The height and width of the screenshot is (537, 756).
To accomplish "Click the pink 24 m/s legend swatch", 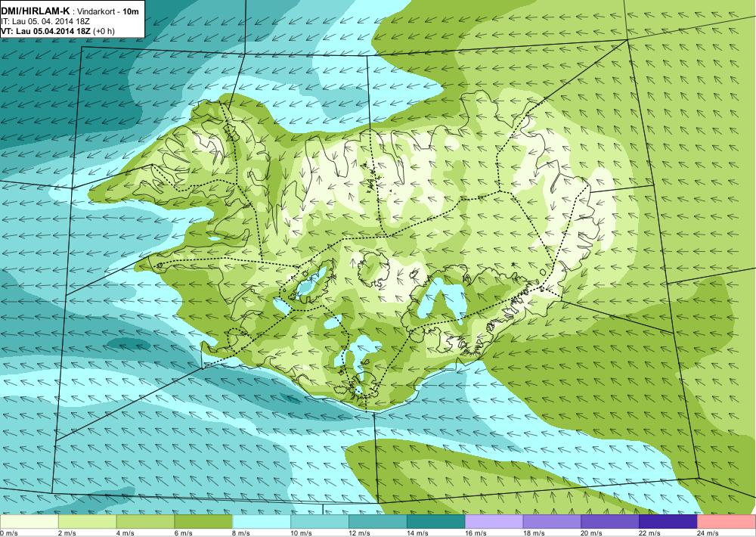I will [x=727, y=522].
